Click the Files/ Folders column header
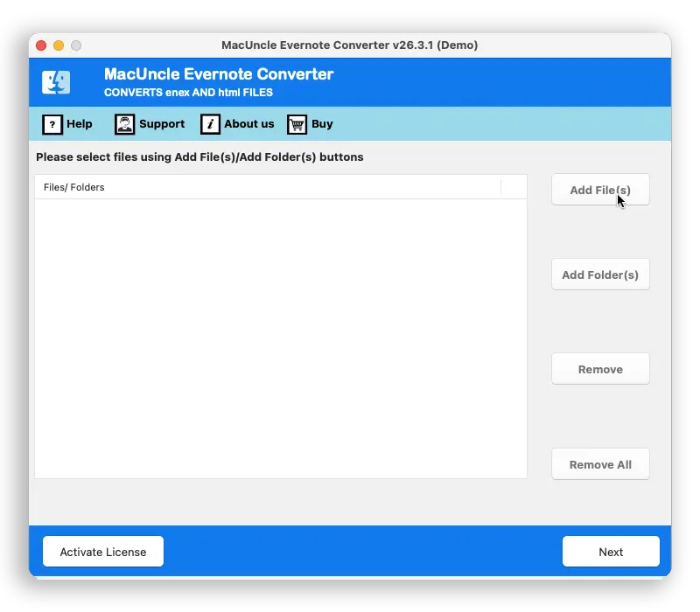This screenshot has height=612, width=700. coord(268,187)
